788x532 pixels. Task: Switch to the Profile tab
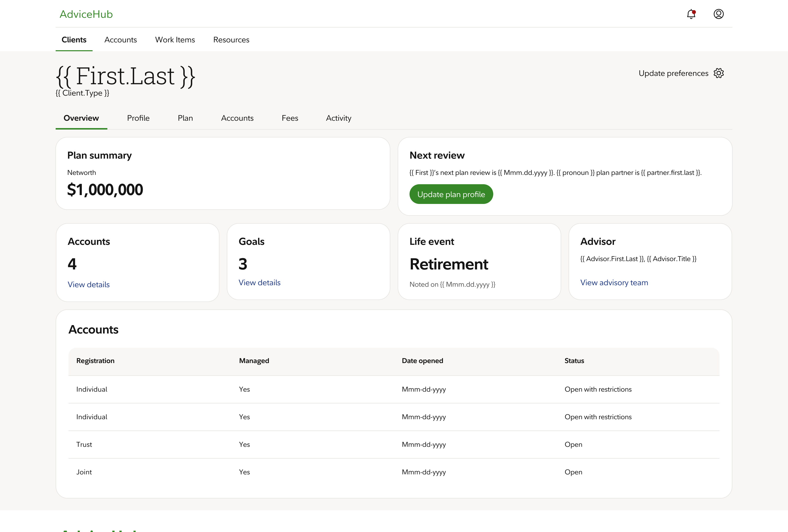click(138, 118)
